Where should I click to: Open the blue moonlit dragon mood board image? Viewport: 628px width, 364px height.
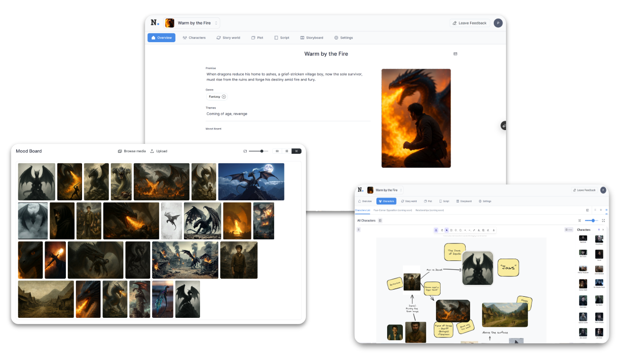pyautogui.click(x=251, y=182)
